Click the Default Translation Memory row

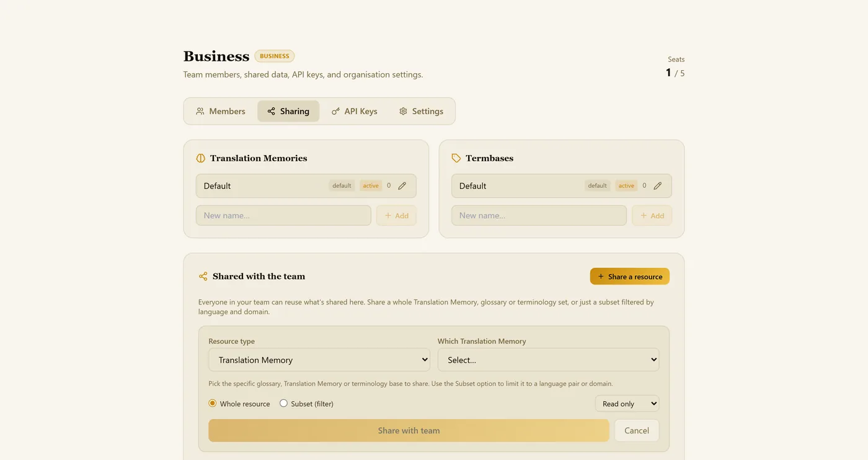click(x=306, y=186)
